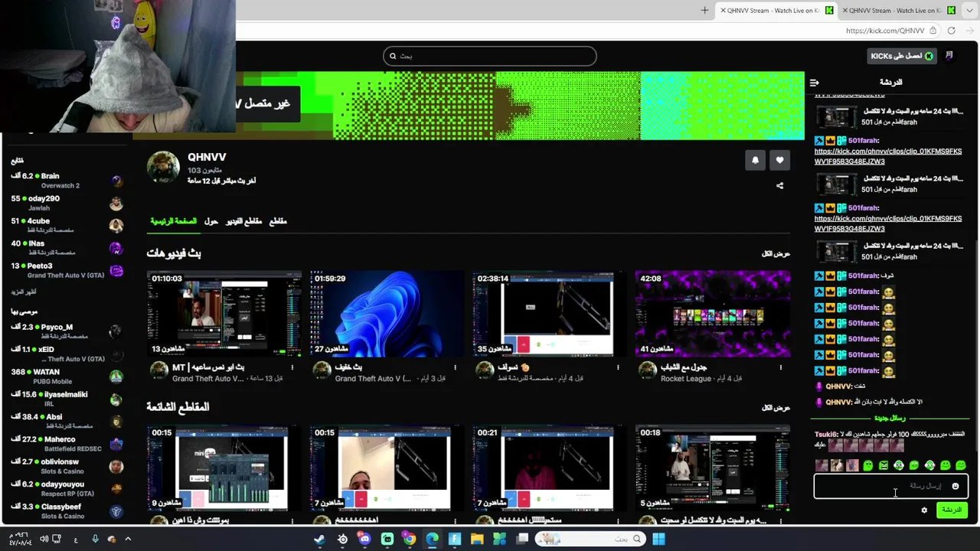Screen dimensions: 980x551
Task: Switch to the second QHNVV Stream browser tab
Action: pos(897,10)
